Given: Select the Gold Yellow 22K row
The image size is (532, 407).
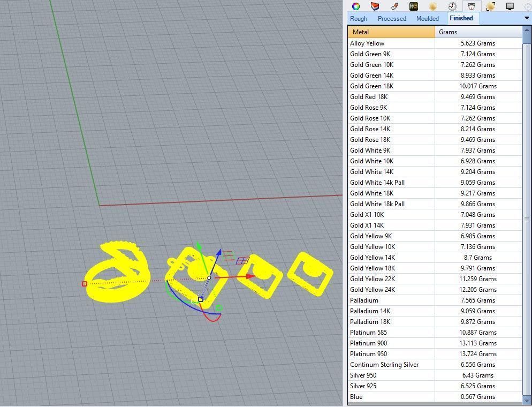Looking at the screenshot, I should [435, 278].
